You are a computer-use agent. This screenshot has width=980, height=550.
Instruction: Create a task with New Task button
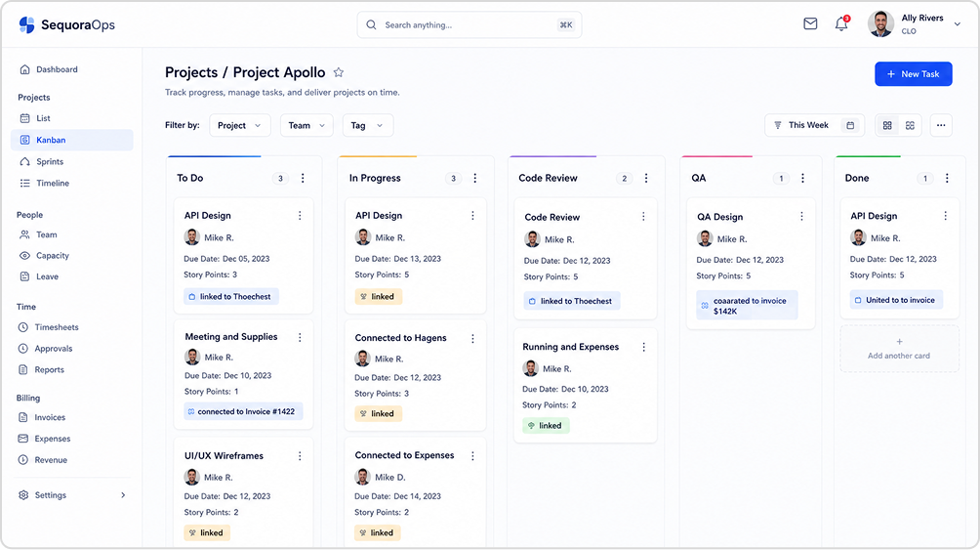coord(913,74)
